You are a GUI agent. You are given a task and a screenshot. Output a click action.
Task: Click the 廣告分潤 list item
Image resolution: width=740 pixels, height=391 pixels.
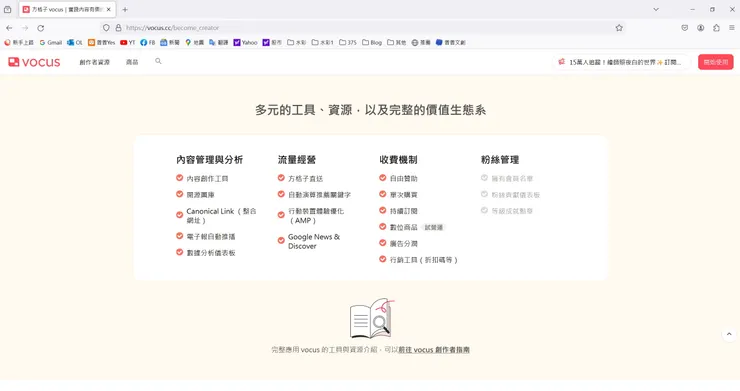click(x=404, y=244)
